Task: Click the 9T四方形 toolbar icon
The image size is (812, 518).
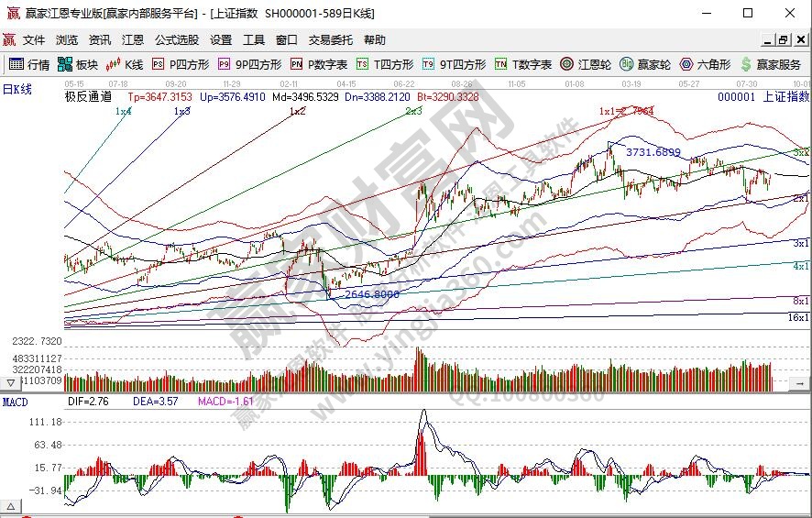Action: pos(454,64)
